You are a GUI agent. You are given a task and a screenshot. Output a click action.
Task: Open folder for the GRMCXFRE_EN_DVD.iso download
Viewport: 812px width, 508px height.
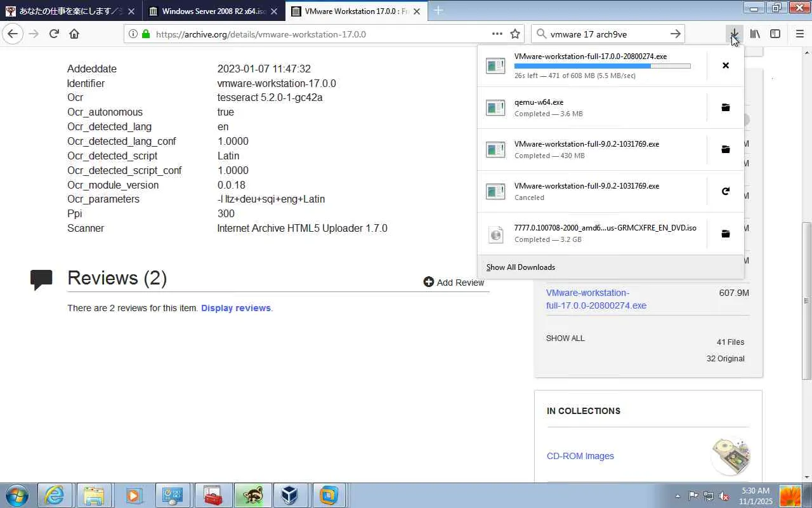[726, 234]
